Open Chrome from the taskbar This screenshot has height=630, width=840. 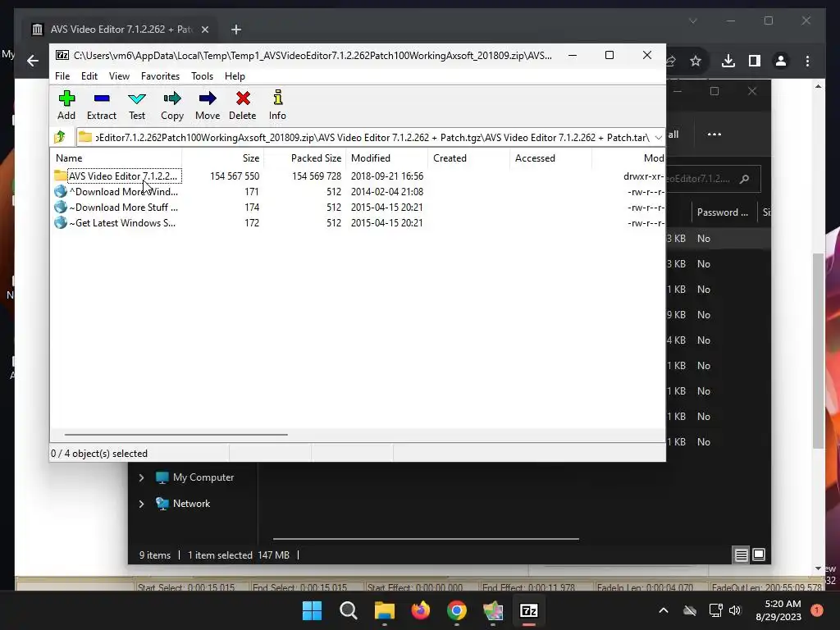456,610
